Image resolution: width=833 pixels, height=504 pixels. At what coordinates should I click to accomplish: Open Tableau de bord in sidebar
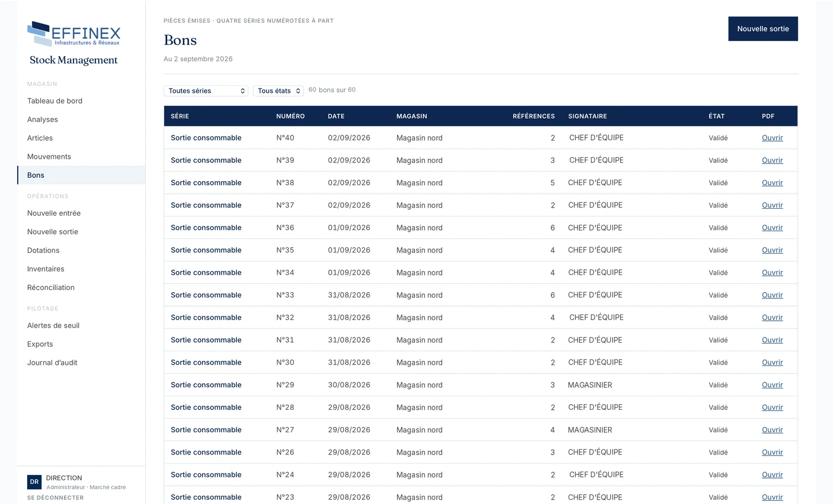55,101
